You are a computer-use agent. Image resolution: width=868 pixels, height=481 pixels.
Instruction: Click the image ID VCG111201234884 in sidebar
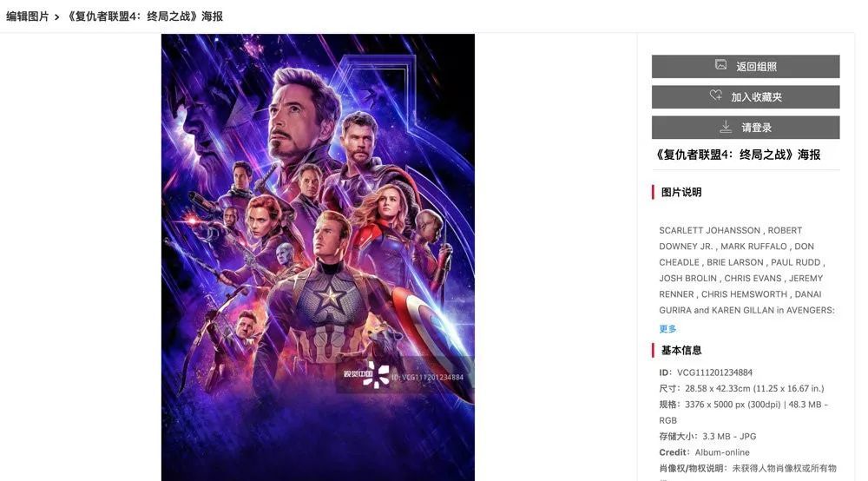coord(714,372)
